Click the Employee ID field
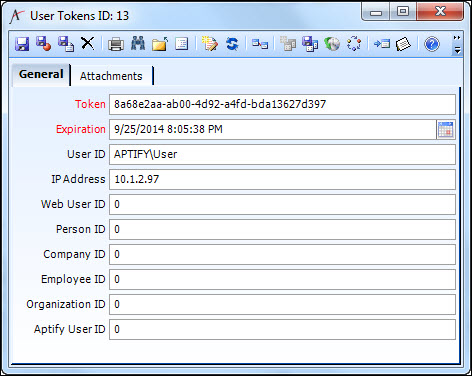The image size is (472, 376). click(x=282, y=279)
